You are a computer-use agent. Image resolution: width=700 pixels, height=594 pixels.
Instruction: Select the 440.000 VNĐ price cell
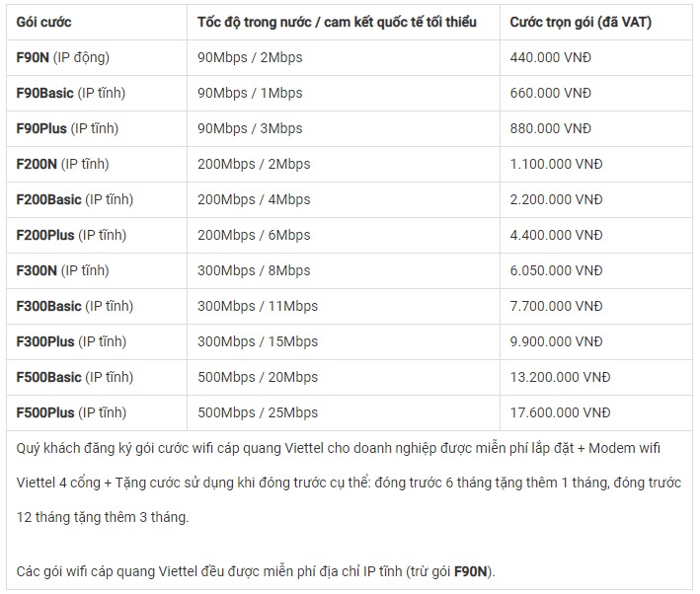(x=596, y=57)
